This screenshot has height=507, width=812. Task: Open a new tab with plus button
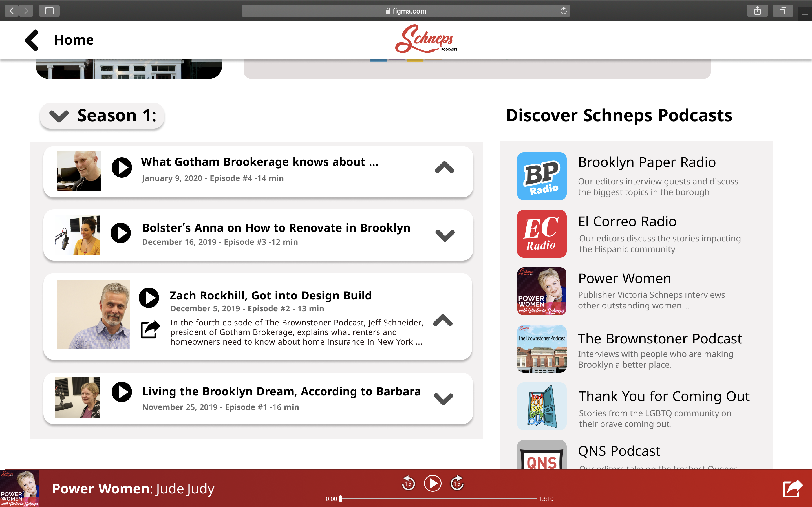(805, 14)
